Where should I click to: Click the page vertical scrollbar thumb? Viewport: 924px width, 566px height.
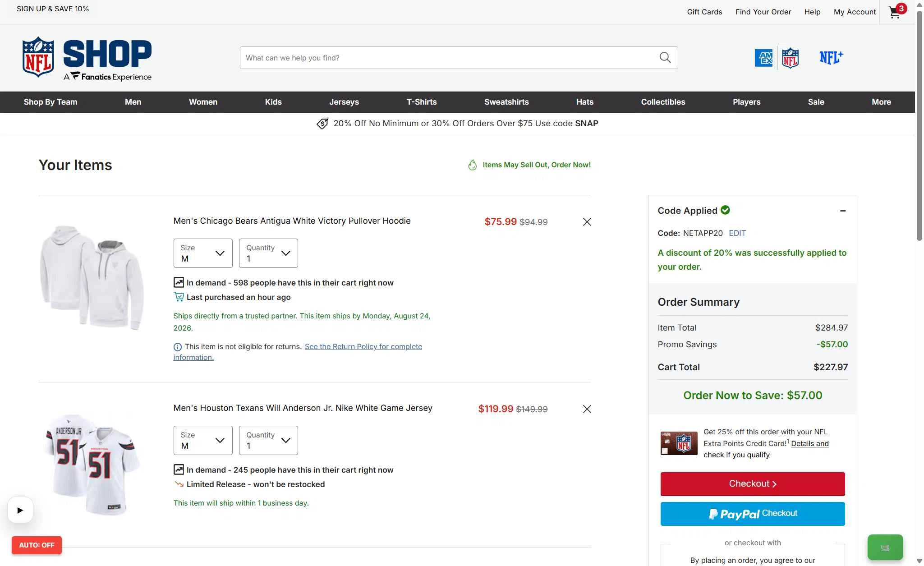pos(919,126)
